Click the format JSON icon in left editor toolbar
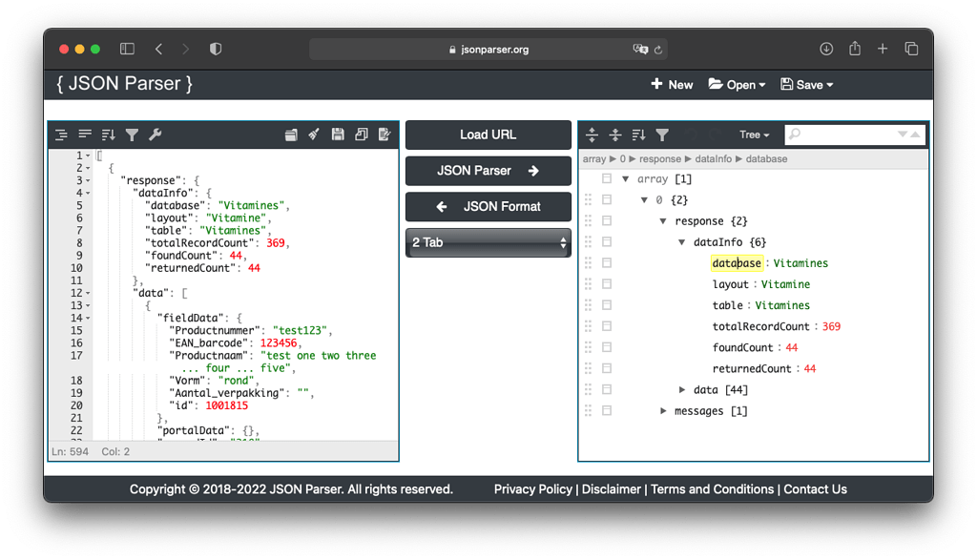Screen dimensions: 977x560 [61, 135]
